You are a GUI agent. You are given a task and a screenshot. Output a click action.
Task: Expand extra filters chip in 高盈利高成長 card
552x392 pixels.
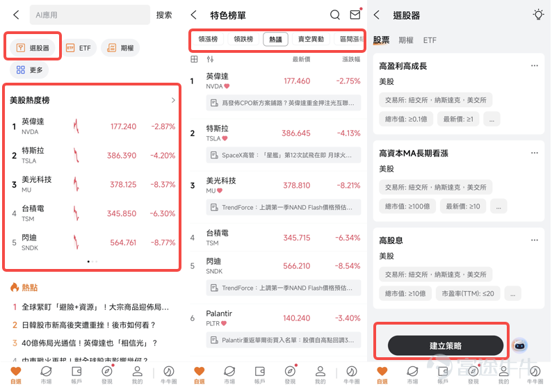click(492, 120)
